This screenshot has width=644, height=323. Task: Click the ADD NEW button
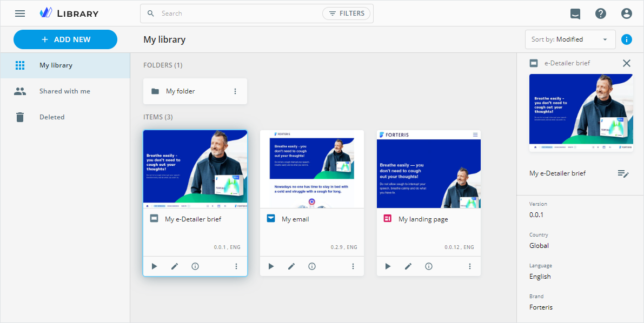tap(65, 39)
